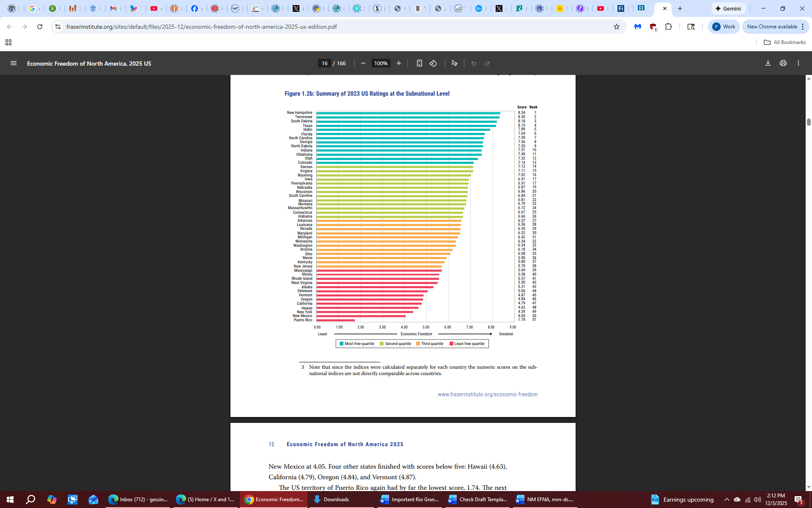Click the New Chrome available button
The image size is (812, 508).
click(x=772, y=27)
